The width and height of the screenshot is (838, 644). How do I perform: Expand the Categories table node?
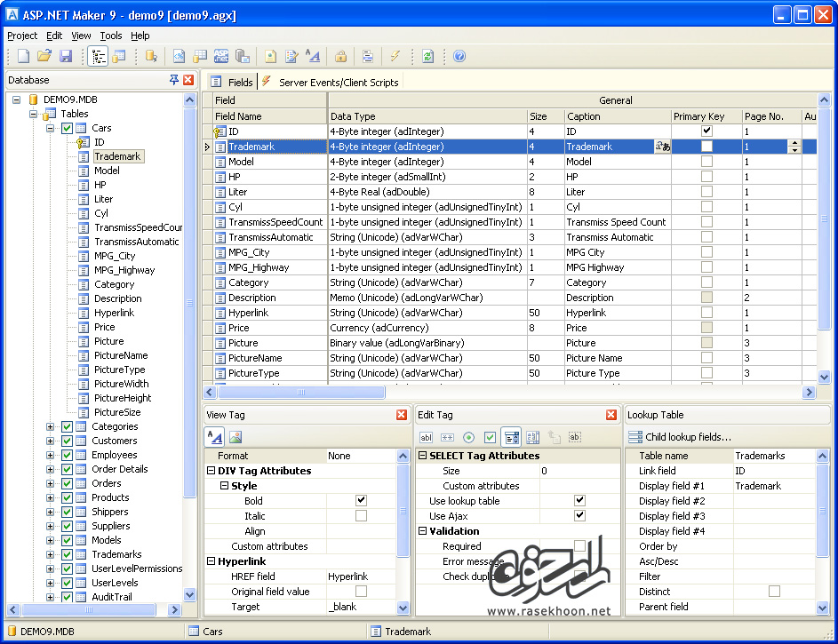tap(50, 426)
